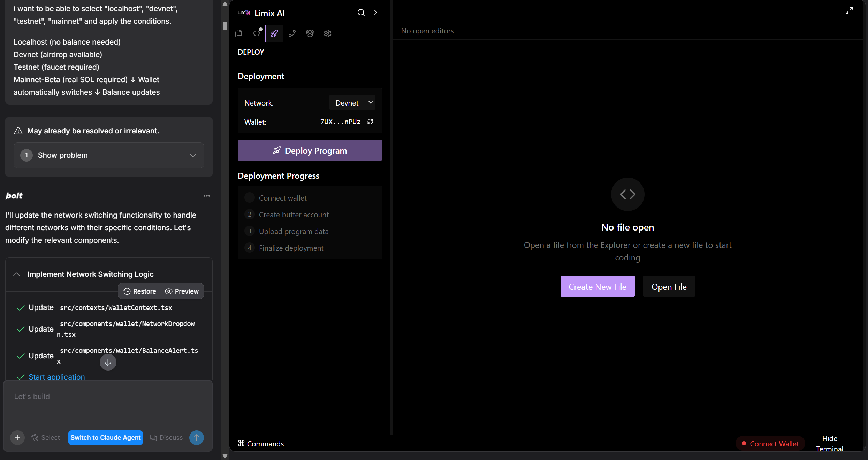Open the code editor view with notification dot
The image size is (868, 460).
tap(257, 33)
